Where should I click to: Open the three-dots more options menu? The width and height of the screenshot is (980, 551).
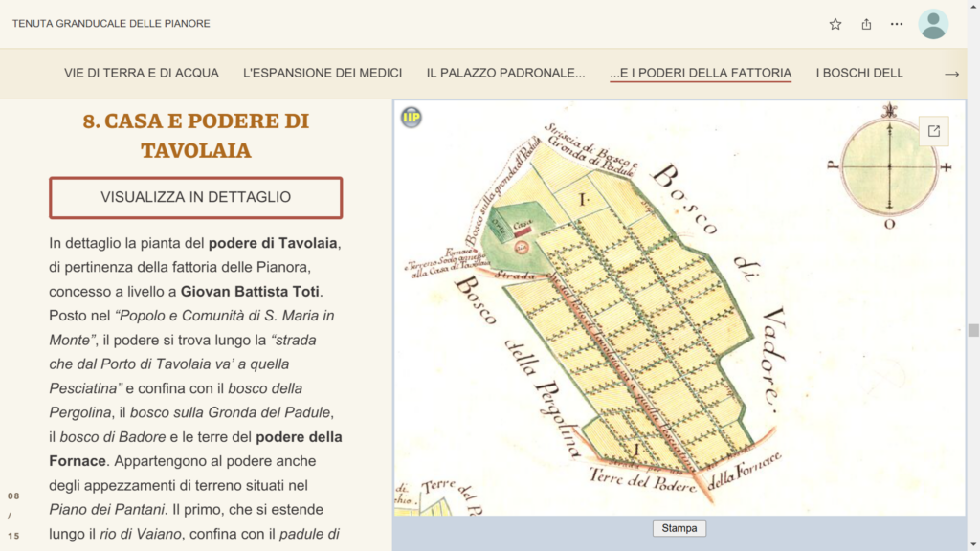point(897,24)
